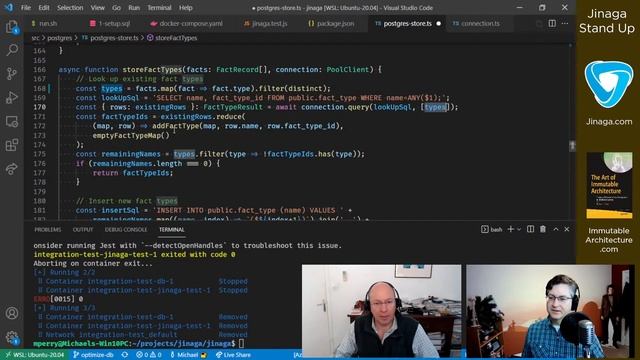Click the split editor right icon
The height and width of the screenshot is (360, 640).
(x=552, y=24)
